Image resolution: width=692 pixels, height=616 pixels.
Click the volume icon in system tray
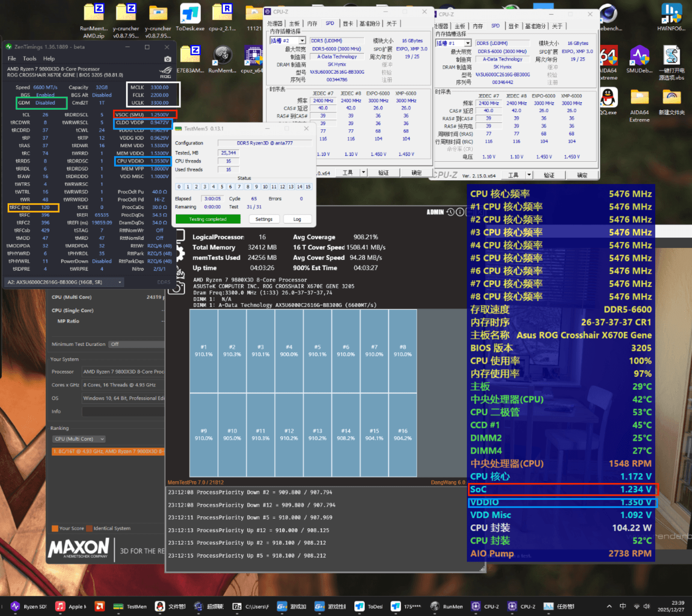pyautogui.click(x=647, y=606)
